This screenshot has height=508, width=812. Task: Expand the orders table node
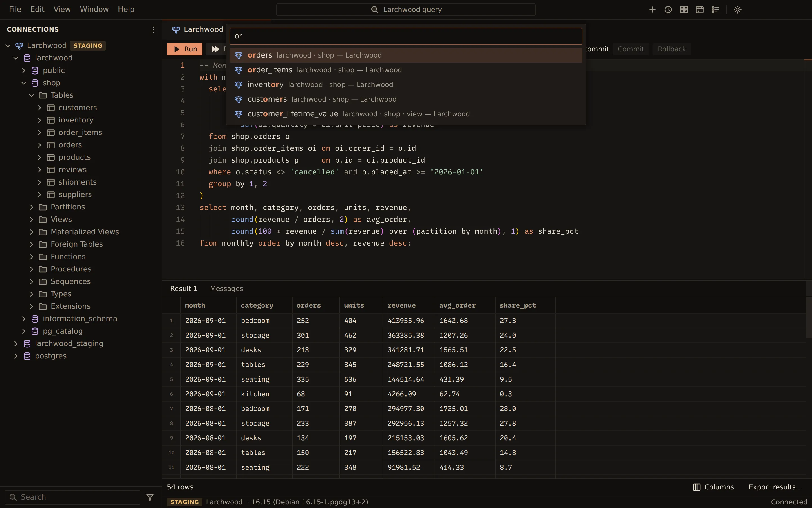pos(39,145)
